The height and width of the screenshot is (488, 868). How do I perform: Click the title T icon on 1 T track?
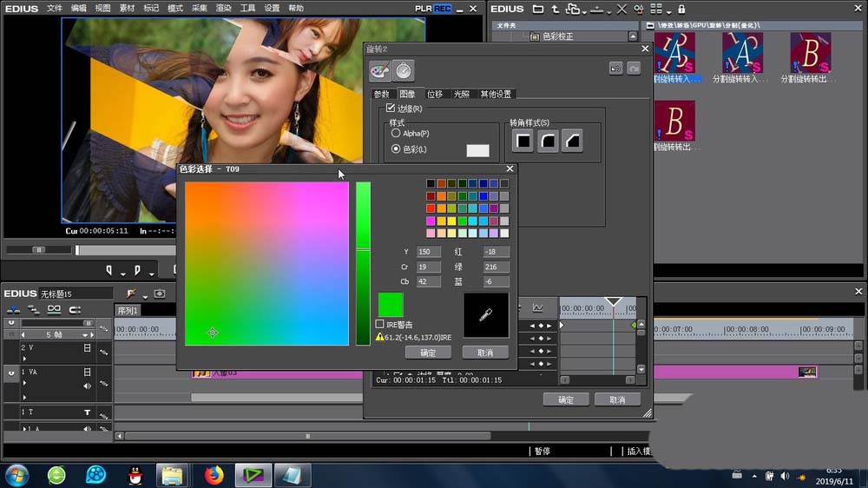(x=87, y=412)
